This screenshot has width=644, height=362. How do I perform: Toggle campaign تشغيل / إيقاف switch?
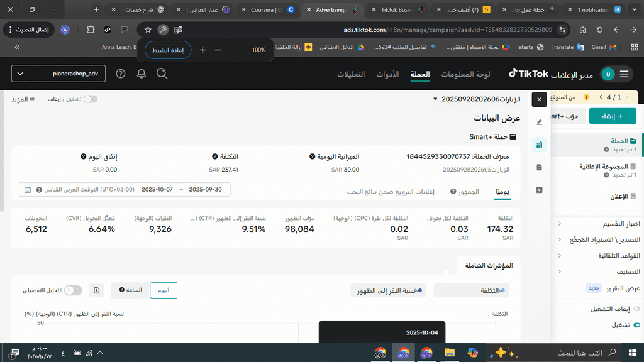click(91, 99)
